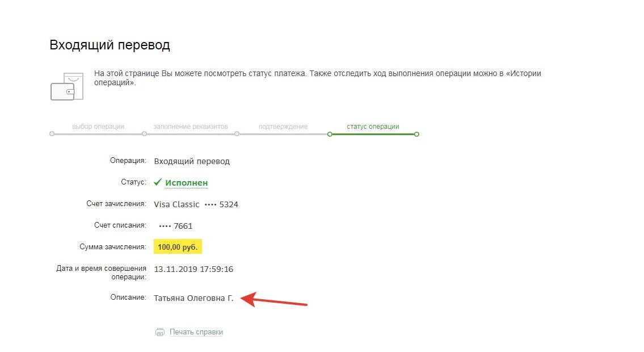Select the заполнение реквизитов step

click(191, 127)
